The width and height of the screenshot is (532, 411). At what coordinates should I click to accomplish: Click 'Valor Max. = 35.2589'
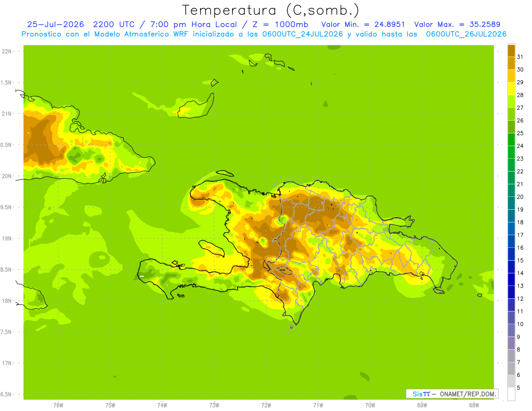457,24
